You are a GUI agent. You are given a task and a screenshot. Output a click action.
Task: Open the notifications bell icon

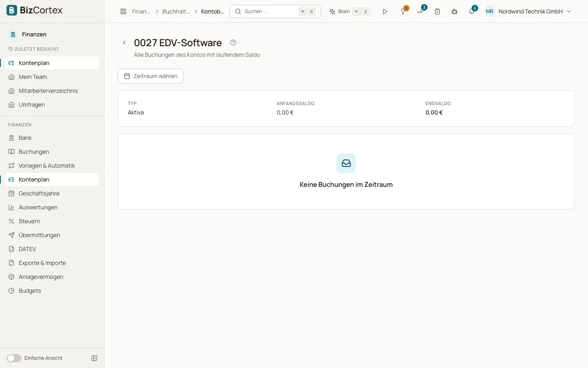472,11
